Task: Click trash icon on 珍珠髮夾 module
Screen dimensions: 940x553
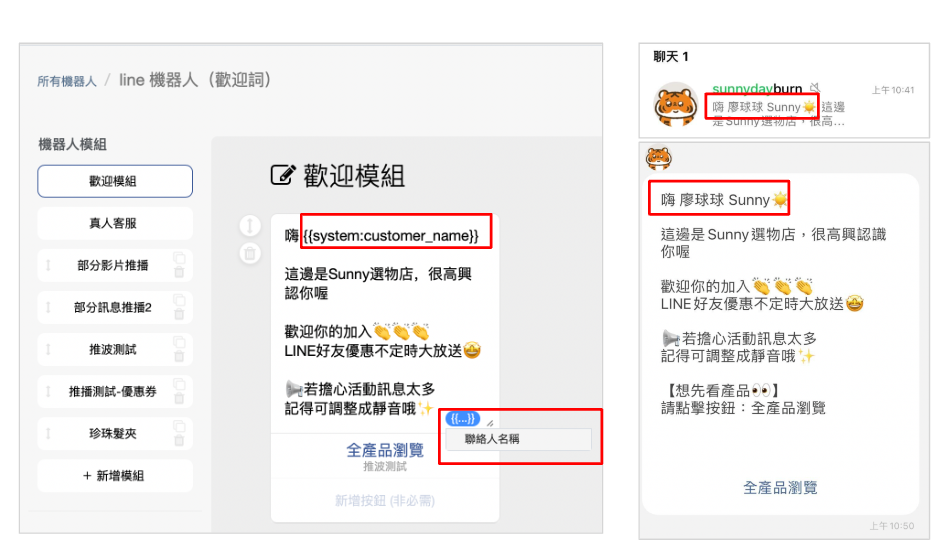Action: tap(179, 441)
